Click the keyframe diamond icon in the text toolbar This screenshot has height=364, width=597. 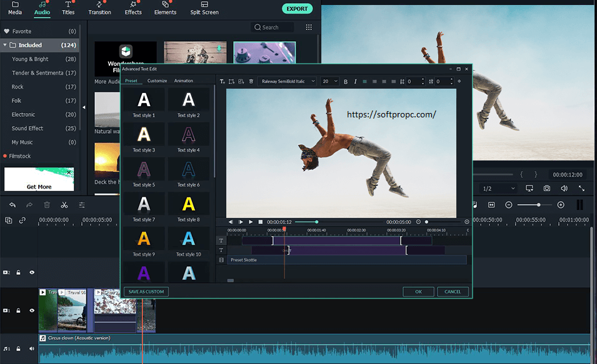459,81
